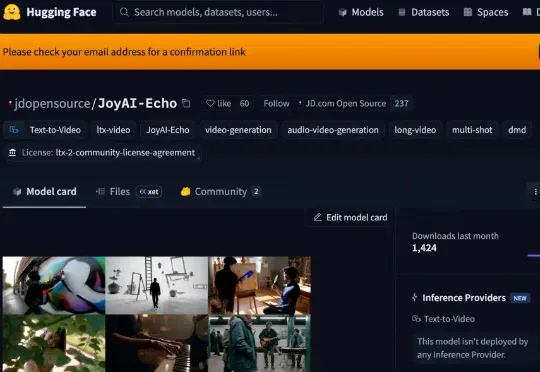Click the lightning icon beside Inference Providers
This screenshot has width=540, height=372.
tap(415, 298)
